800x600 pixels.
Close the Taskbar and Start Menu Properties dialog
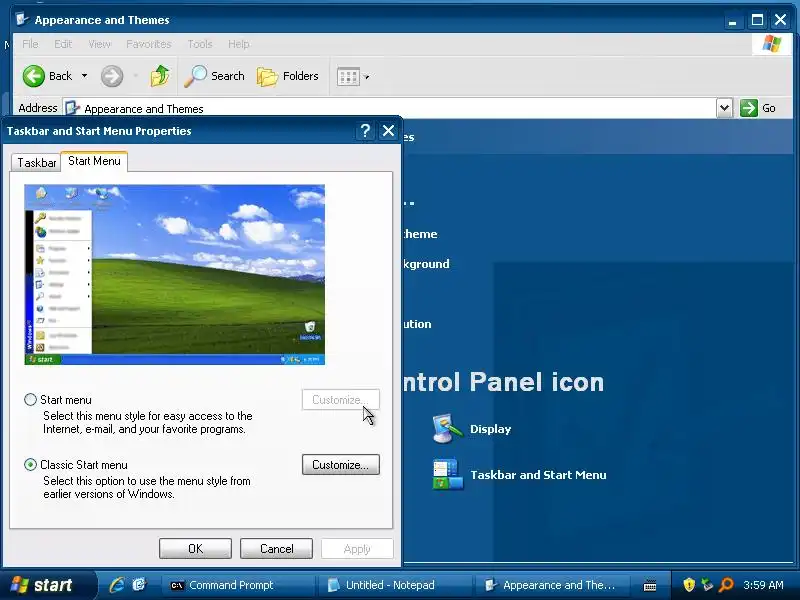388,131
